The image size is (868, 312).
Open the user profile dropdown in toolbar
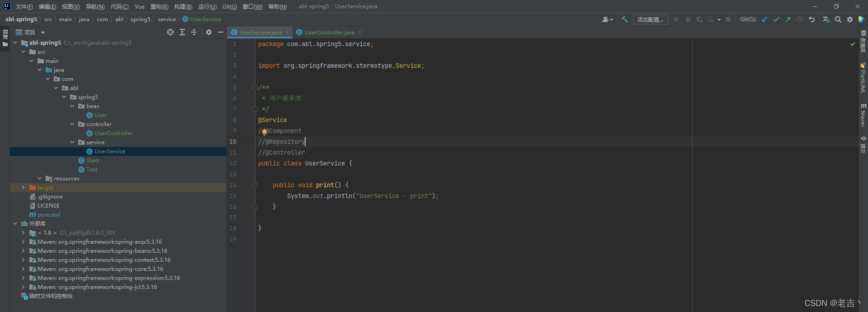coord(608,19)
